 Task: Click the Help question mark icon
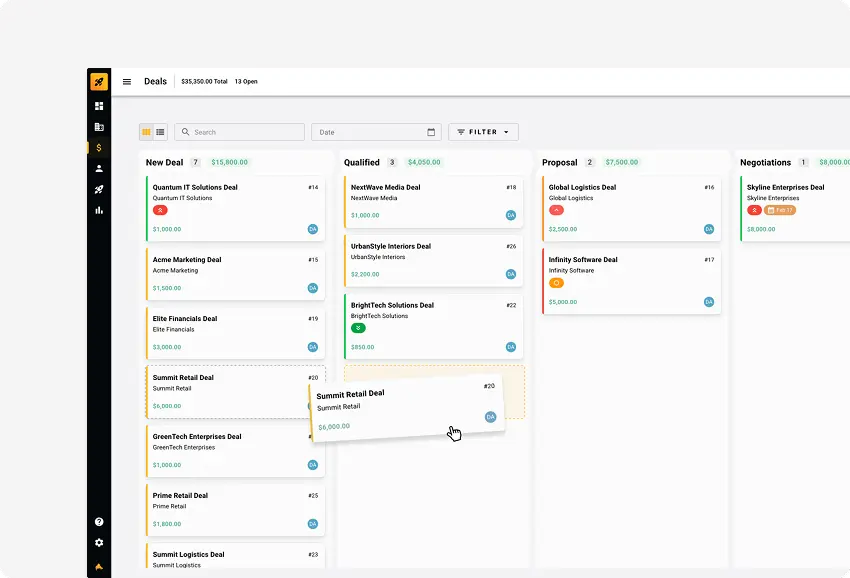click(99, 522)
